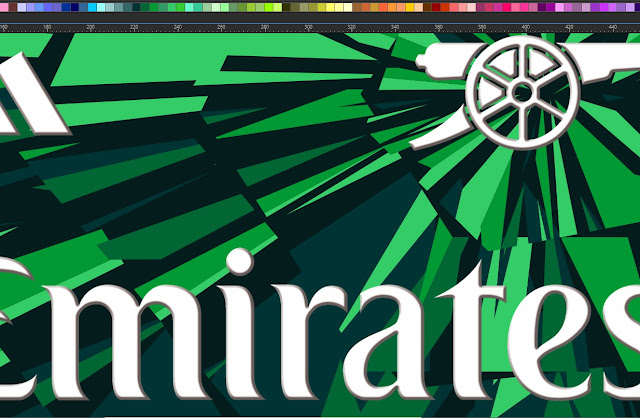Pick the golden yellow palette swatch
This screenshot has height=418, width=640.
click(x=410, y=7)
